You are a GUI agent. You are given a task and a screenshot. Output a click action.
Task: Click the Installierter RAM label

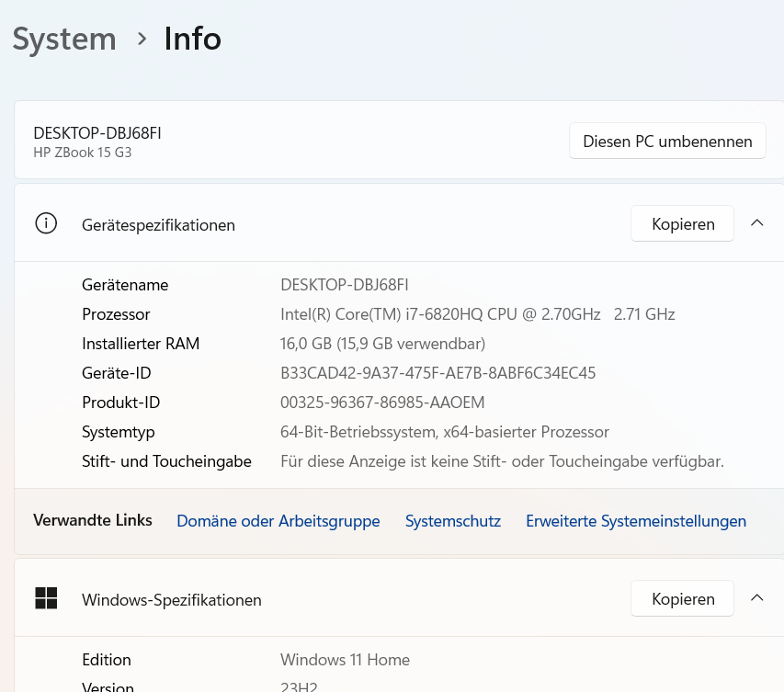141,344
